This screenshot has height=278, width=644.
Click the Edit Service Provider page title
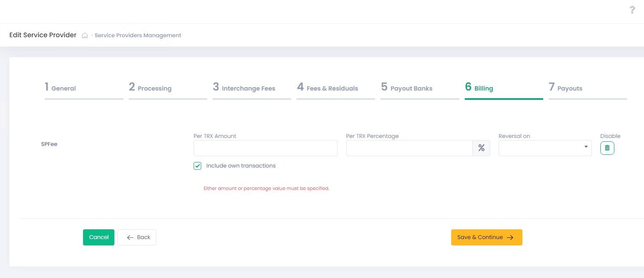43,35
